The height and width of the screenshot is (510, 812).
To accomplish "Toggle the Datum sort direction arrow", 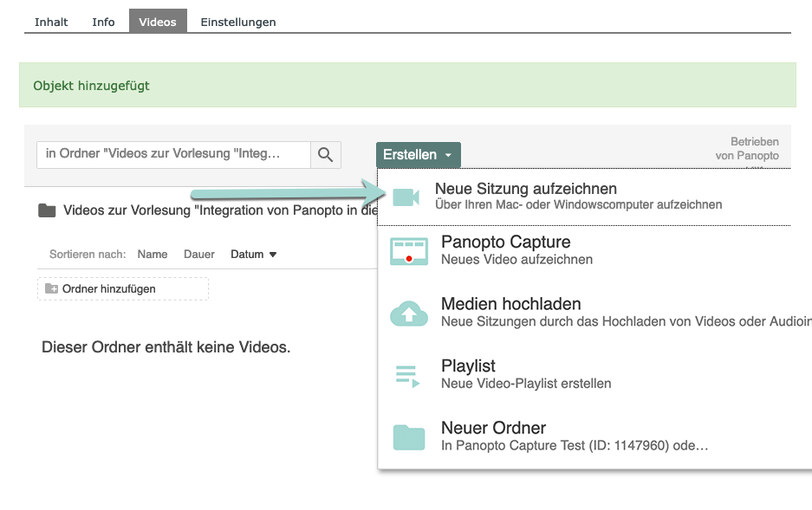I will pyautogui.click(x=273, y=255).
